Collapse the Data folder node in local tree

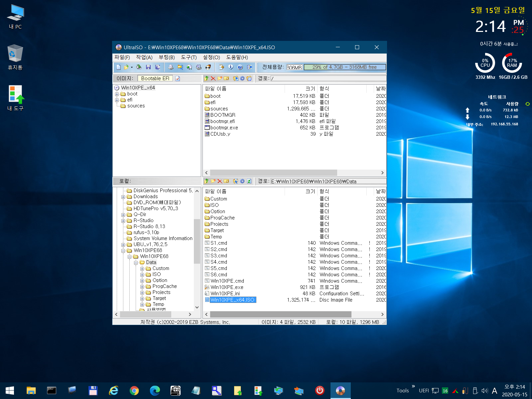136,263
